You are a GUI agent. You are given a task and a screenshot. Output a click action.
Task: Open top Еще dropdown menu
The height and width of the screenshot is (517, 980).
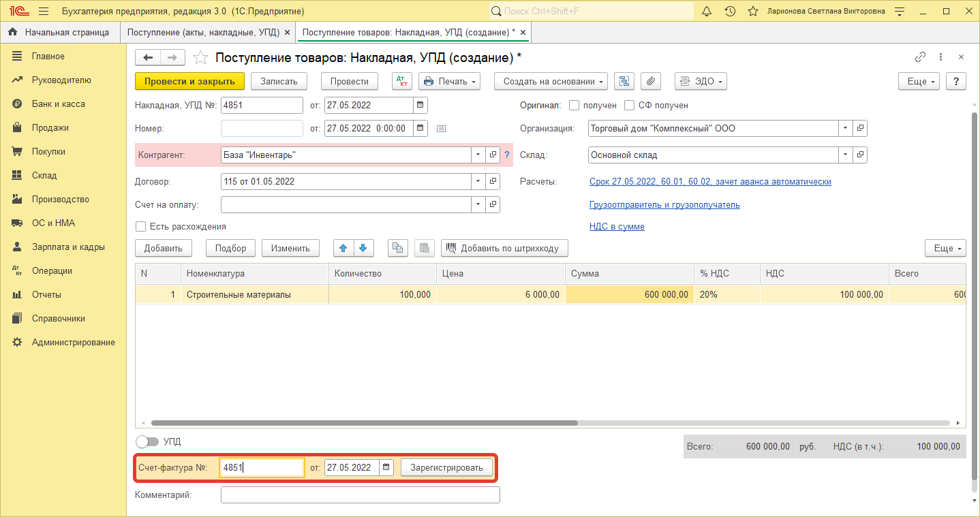(x=919, y=81)
